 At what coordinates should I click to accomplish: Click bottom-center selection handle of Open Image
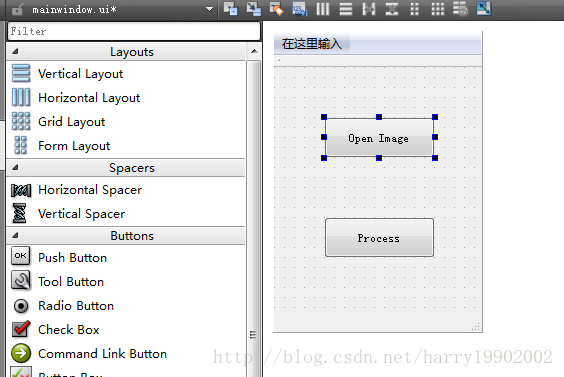click(x=379, y=158)
